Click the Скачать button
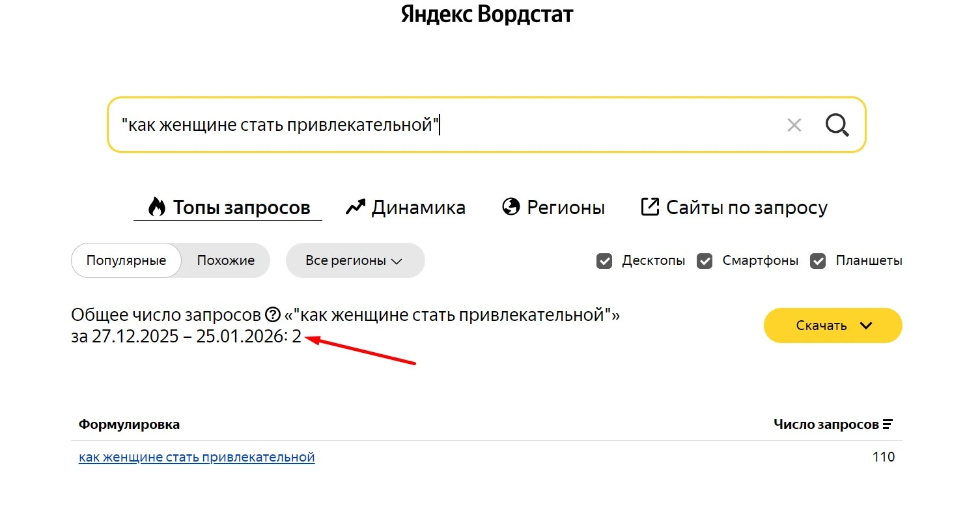This screenshot has width=980, height=511. coord(820,325)
